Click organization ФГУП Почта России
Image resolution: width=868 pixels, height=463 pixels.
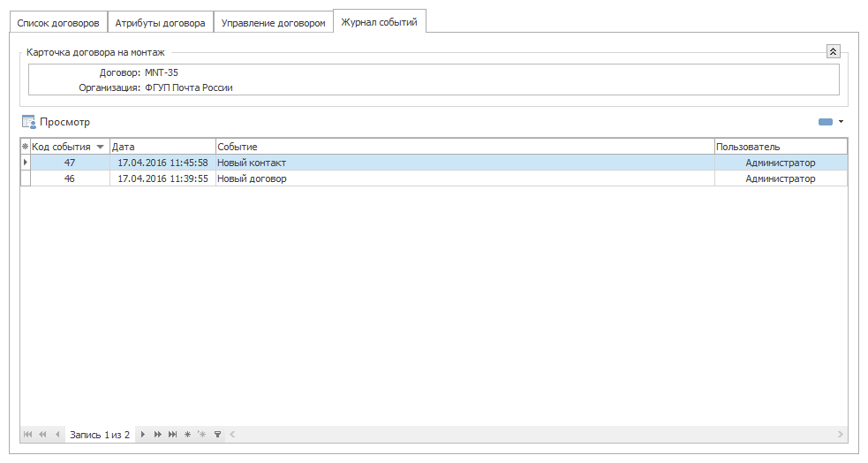point(189,87)
